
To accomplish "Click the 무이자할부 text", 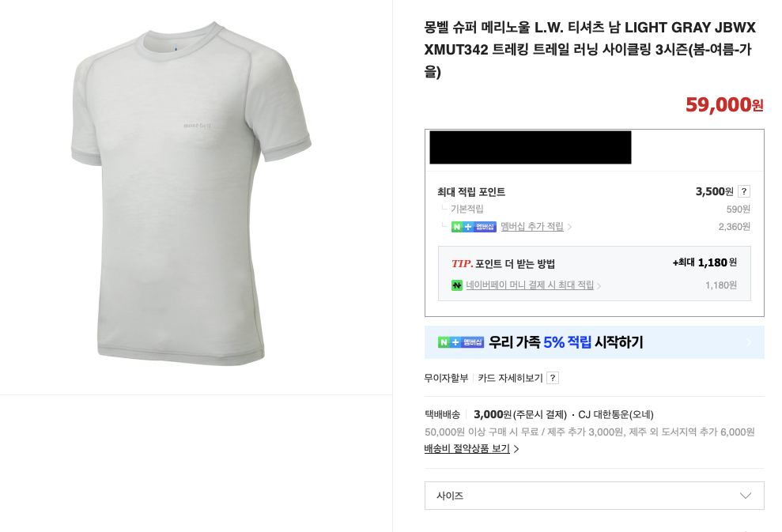I will coord(446,378).
